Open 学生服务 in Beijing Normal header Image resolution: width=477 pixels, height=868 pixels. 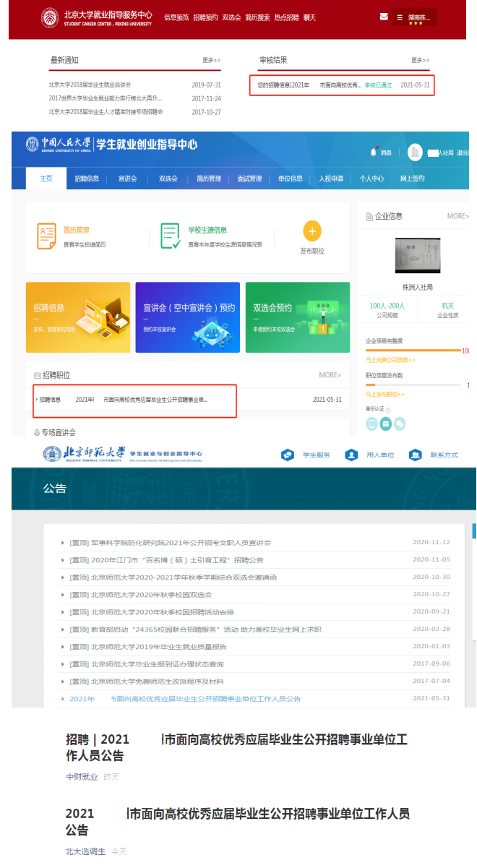pos(306,455)
